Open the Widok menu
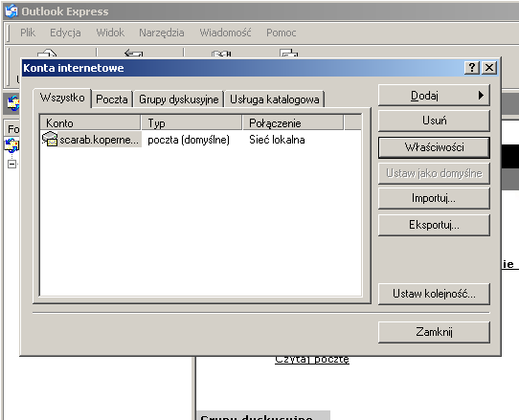This screenshot has height=420, width=519. pyautogui.click(x=110, y=33)
